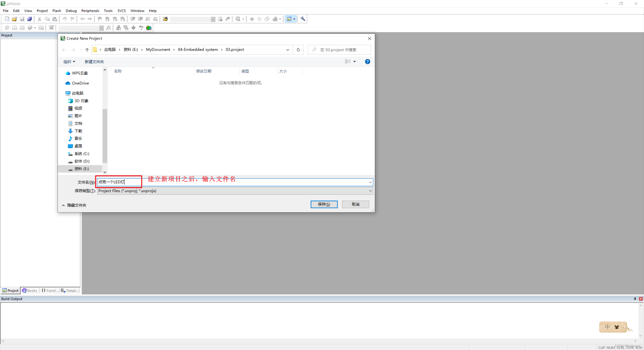Click the Download LOAD icon
This screenshot has height=350, width=644.
point(51,28)
